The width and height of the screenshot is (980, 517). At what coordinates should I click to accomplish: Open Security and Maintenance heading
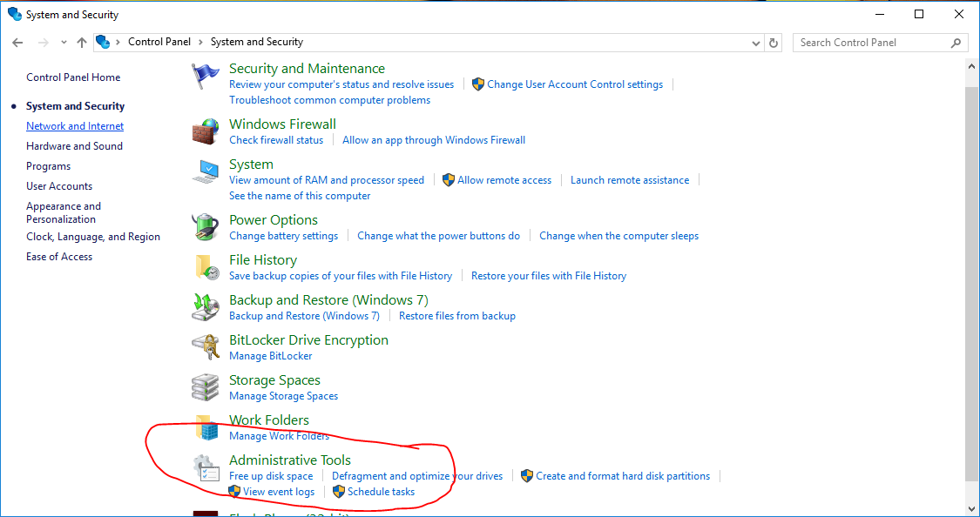(x=307, y=69)
